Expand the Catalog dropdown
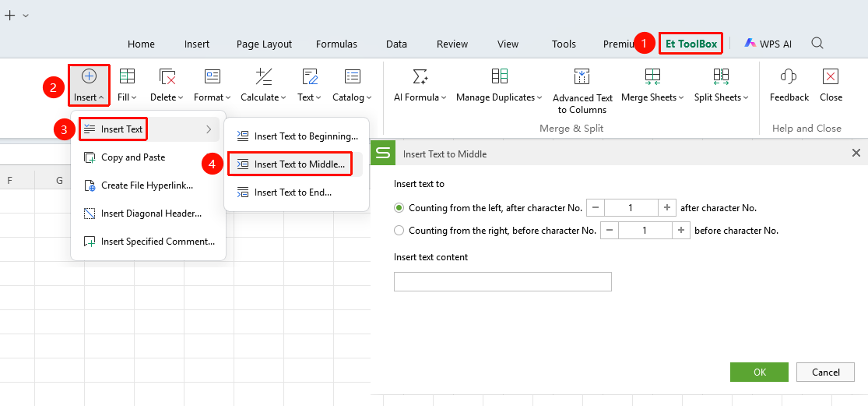The height and width of the screenshot is (406, 868). click(x=369, y=98)
